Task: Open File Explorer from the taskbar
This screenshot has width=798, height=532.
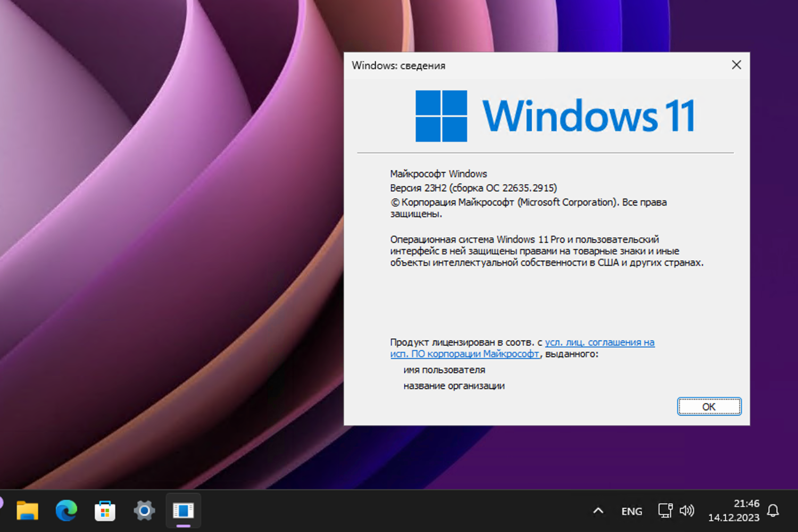Action: pyautogui.click(x=28, y=510)
